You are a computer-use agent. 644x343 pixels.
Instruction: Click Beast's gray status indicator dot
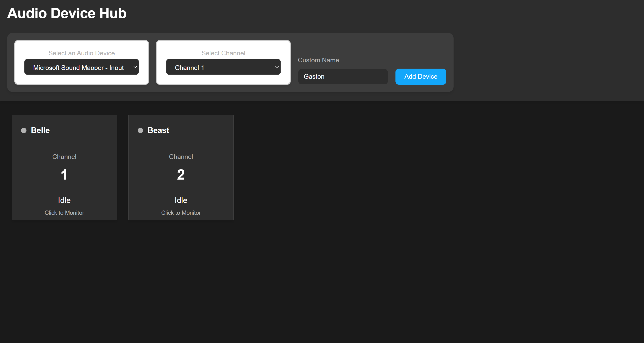140,130
